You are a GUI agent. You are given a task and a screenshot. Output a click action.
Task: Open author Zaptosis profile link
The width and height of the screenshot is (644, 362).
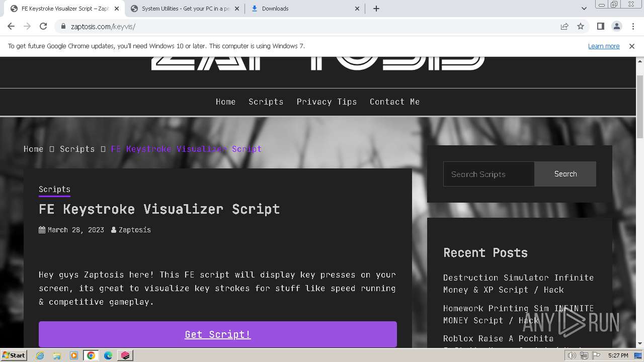coord(135,230)
